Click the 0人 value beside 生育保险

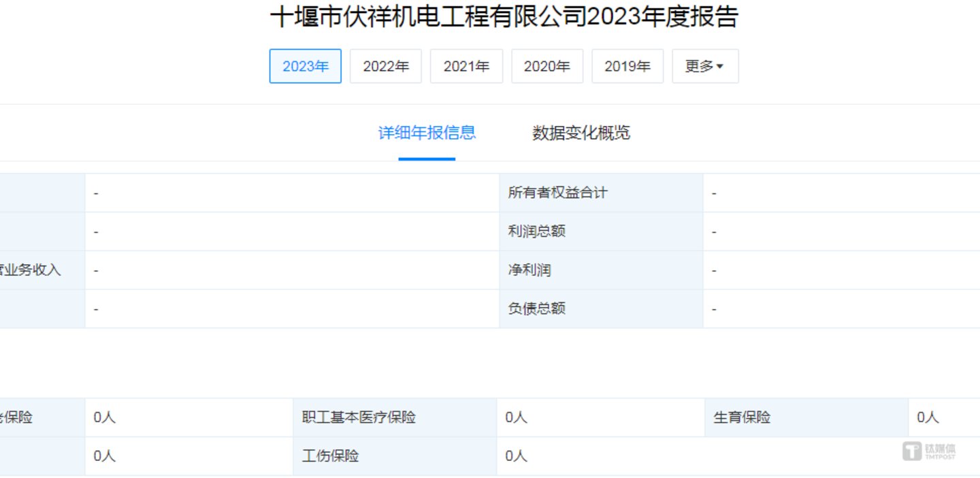pos(928,417)
